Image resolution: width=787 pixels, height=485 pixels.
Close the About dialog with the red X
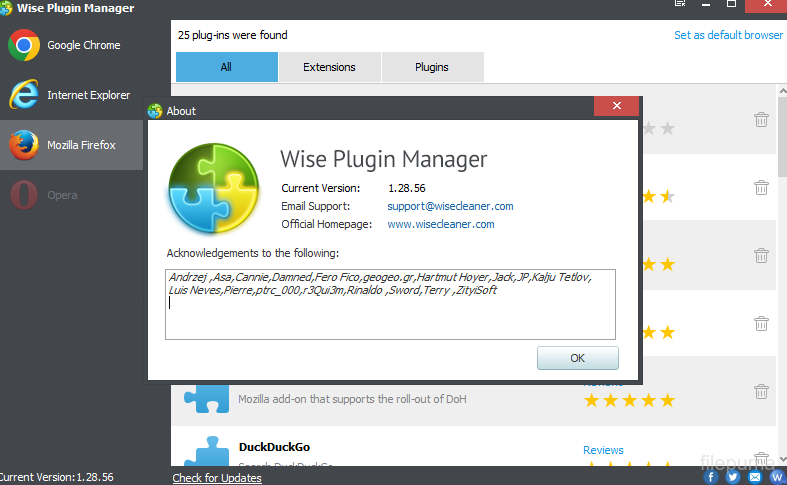[616, 105]
